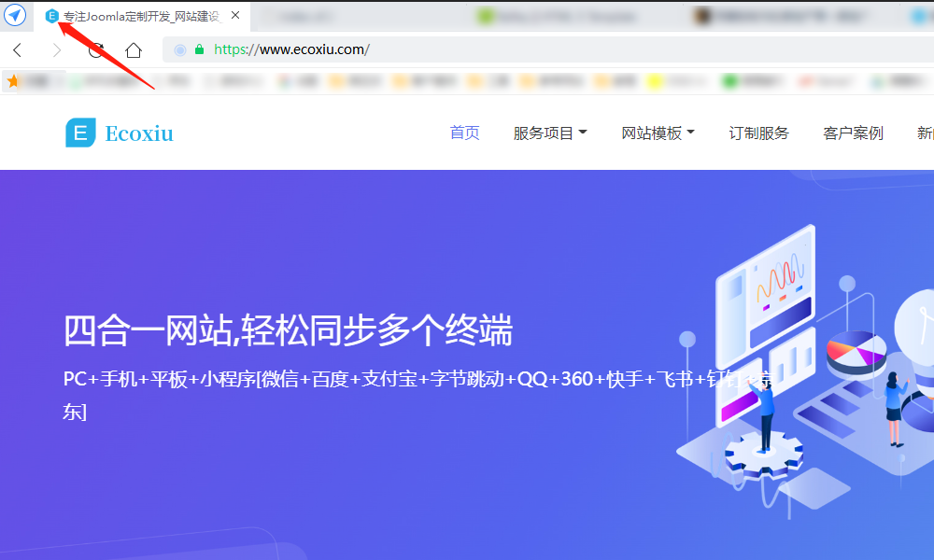Image resolution: width=934 pixels, height=560 pixels.
Task: Reload the page with the refresh icon
Action: click(95, 50)
